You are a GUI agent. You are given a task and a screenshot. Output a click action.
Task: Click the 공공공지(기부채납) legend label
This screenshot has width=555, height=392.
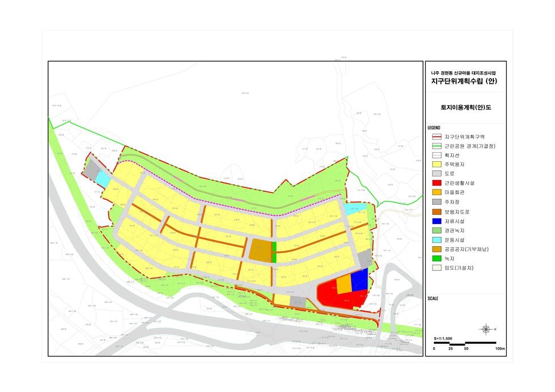coord(466,248)
